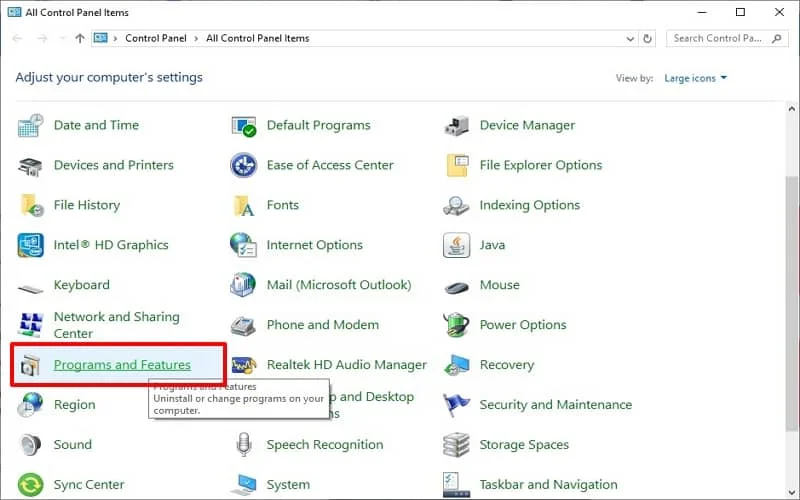800x500 pixels.
Task: Open the Power Options link
Action: pyautogui.click(x=523, y=325)
